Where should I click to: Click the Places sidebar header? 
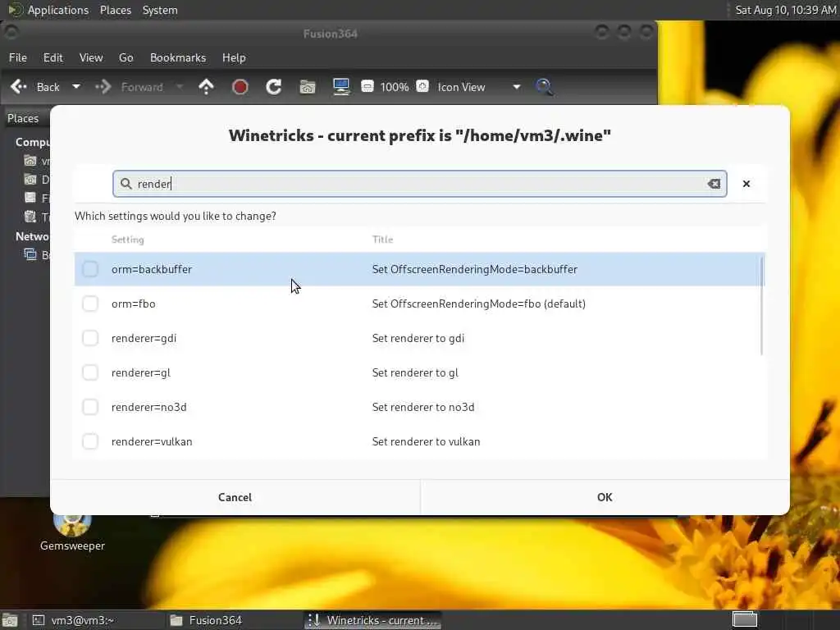(22, 118)
